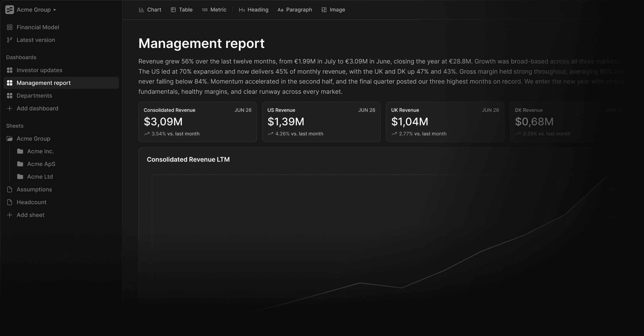Select Acme Group sheet folder label

click(34, 139)
